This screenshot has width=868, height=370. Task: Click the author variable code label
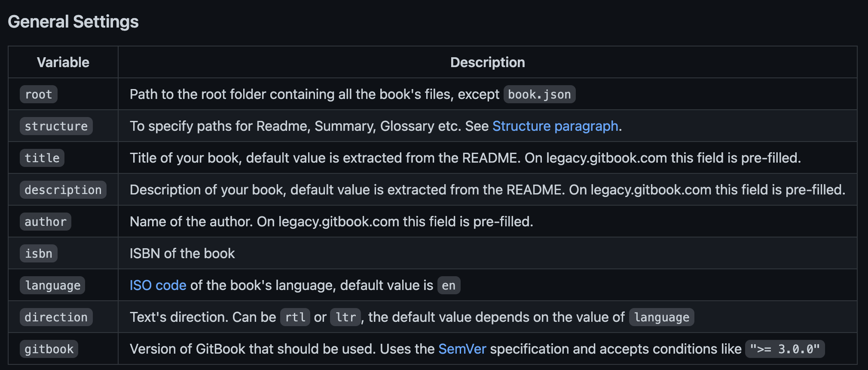coord(46,222)
